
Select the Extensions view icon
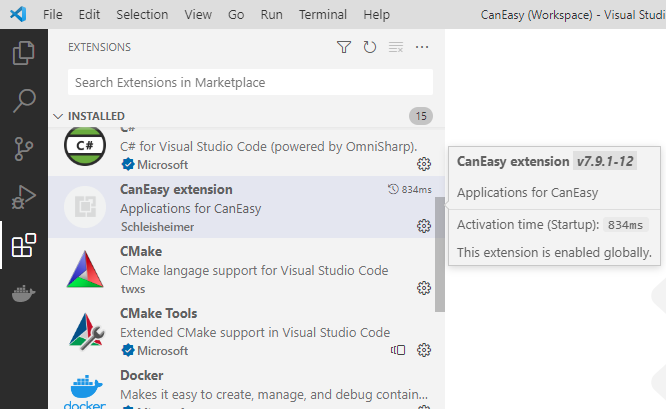pos(24,245)
